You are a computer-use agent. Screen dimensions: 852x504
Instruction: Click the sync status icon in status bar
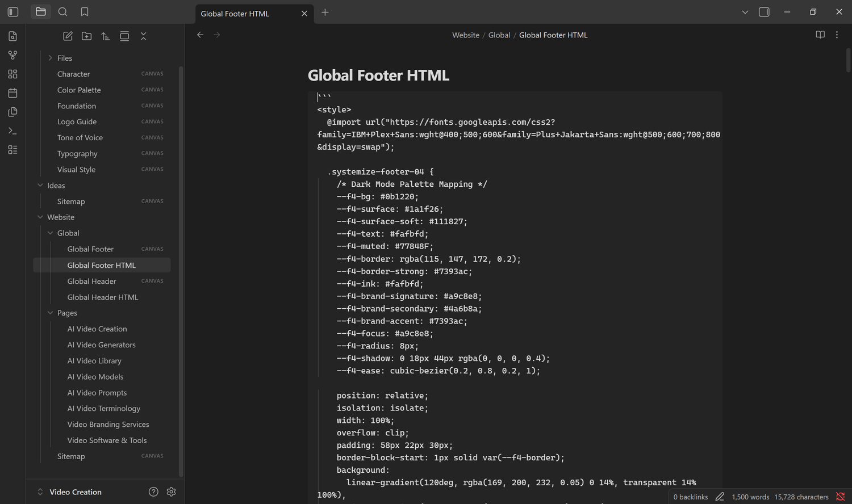point(841,497)
